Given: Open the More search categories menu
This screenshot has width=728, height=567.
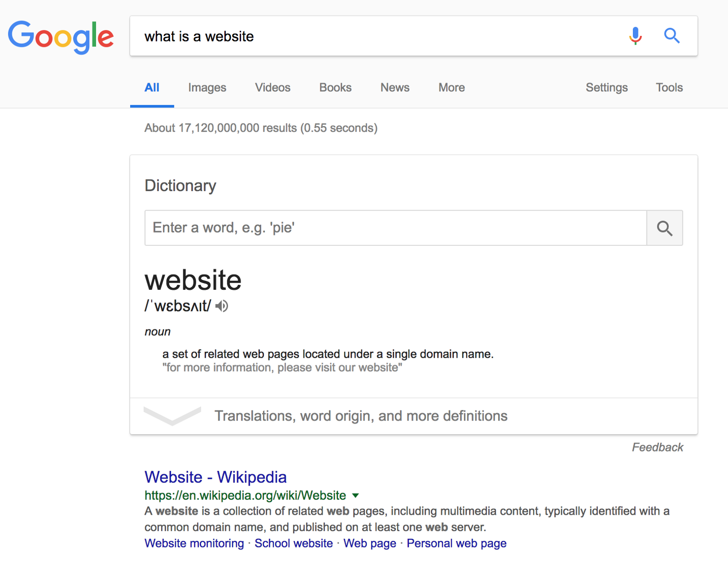Looking at the screenshot, I should 451,87.
